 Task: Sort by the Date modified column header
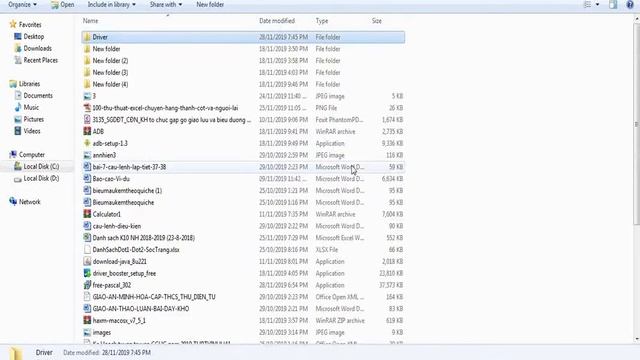[x=277, y=21]
